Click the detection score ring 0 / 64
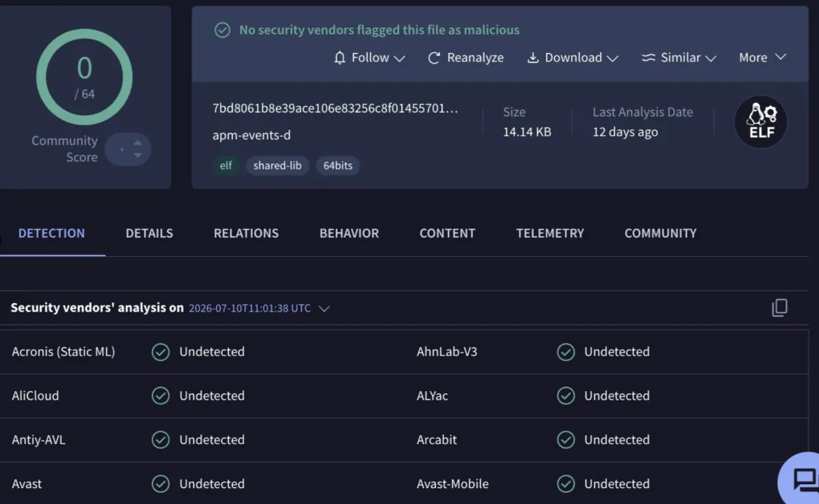The width and height of the screenshot is (819, 504). (x=84, y=77)
